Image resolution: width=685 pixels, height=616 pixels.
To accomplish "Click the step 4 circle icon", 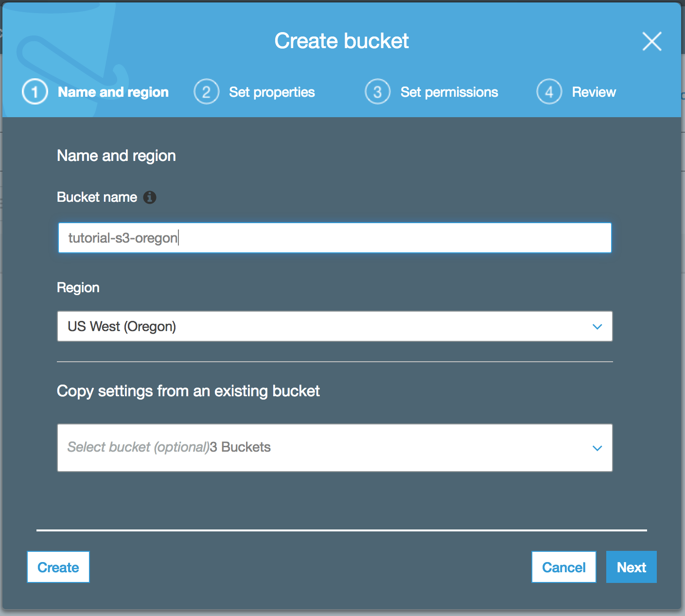I will [x=549, y=92].
